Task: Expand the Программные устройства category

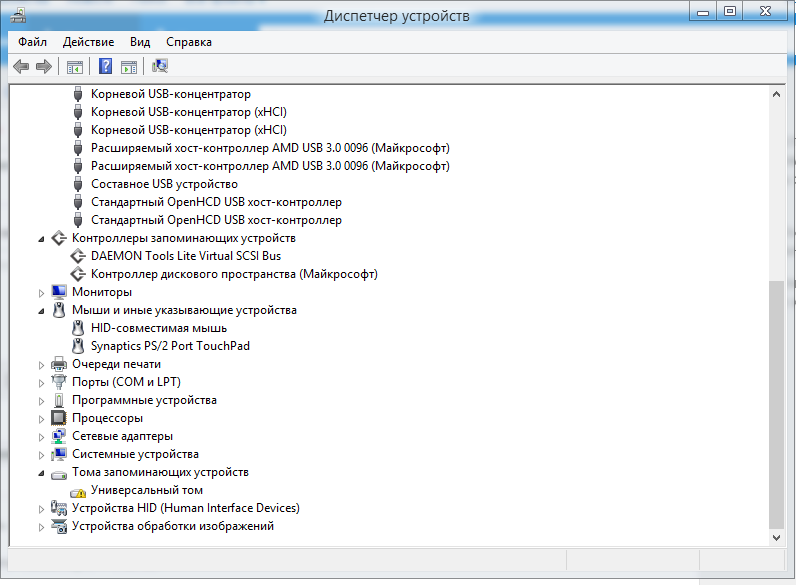Action: coord(41,401)
